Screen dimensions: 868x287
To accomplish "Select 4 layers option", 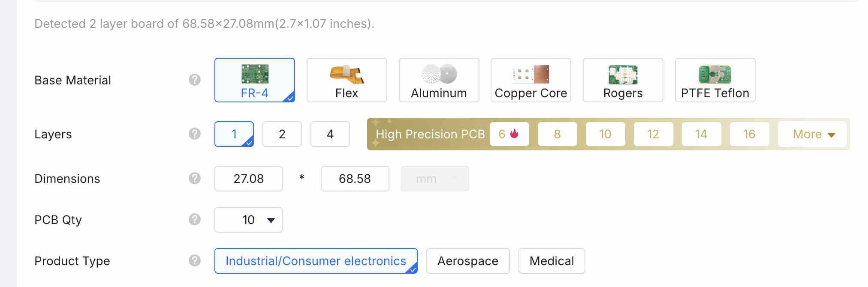I will 330,134.
